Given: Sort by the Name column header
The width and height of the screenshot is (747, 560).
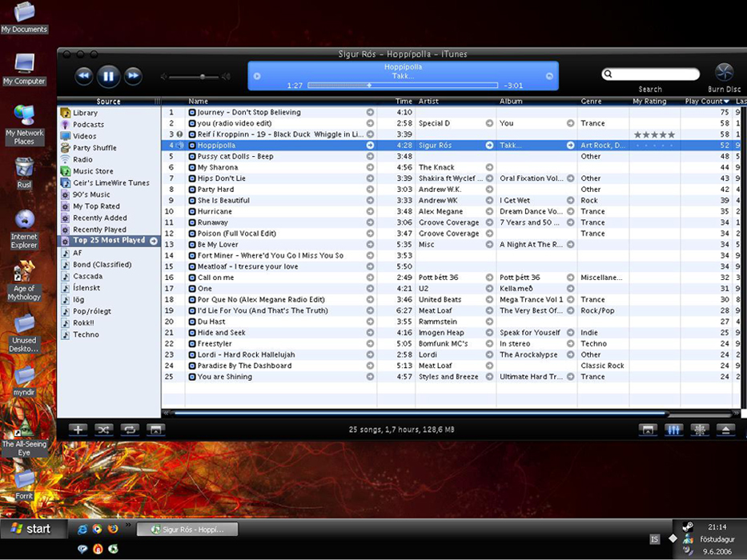Looking at the screenshot, I should click(281, 102).
